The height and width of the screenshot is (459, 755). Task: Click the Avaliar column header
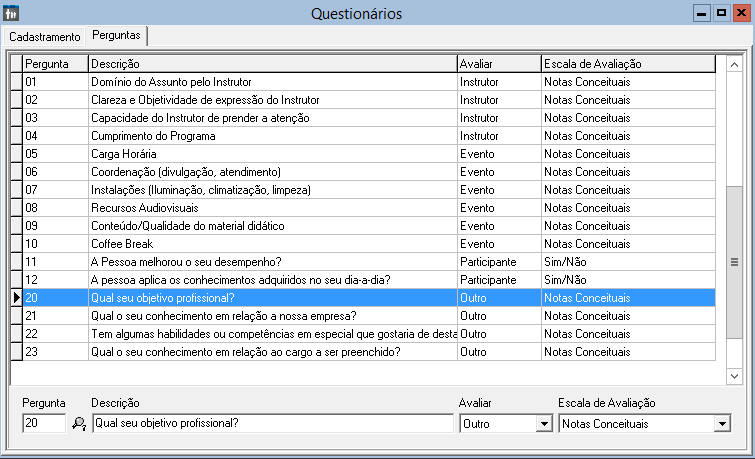coord(497,64)
